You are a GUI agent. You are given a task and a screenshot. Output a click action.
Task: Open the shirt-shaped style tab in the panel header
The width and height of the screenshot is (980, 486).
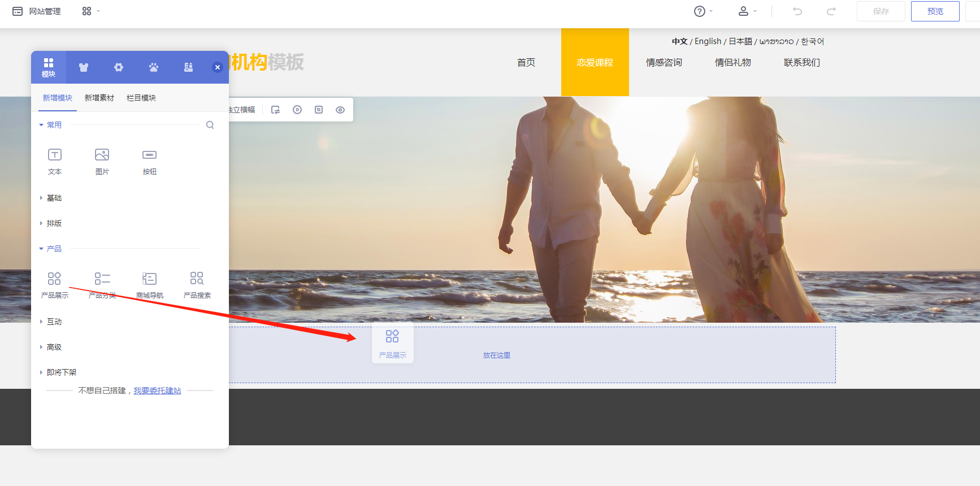[x=84, y=67]
